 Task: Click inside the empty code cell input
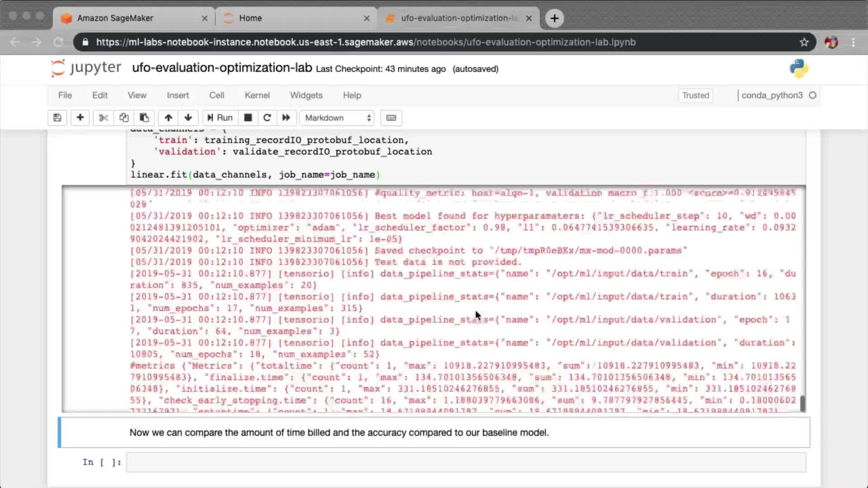tap(466, 462)
